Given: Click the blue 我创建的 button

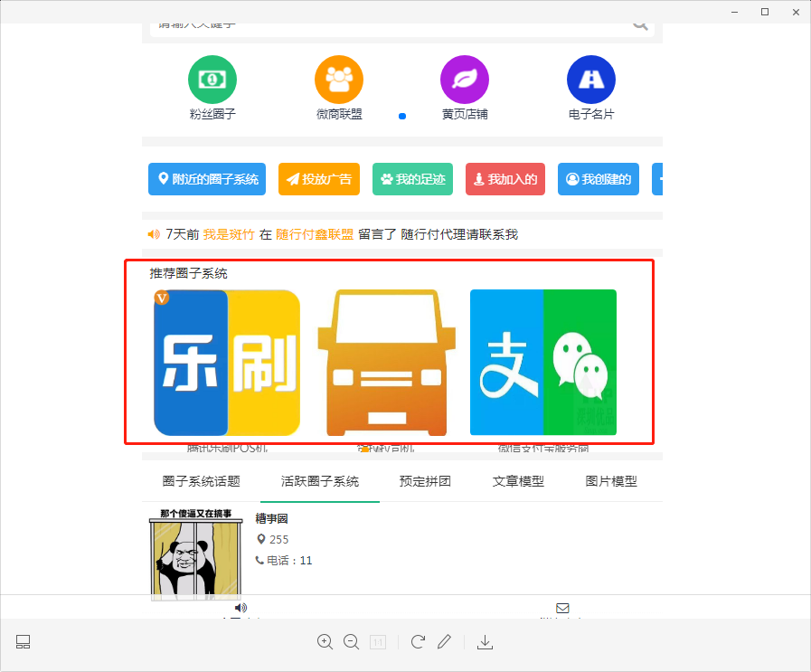Looking at the screenshot, I should [599, 179].
